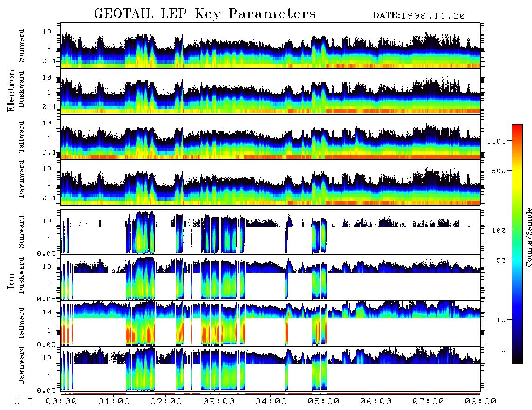Click the "Counts/Sample" color bar label

click(528, 237)
